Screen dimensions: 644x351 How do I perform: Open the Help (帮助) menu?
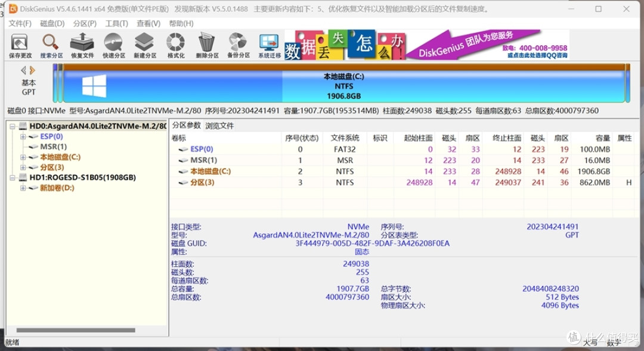pos(181,23)
